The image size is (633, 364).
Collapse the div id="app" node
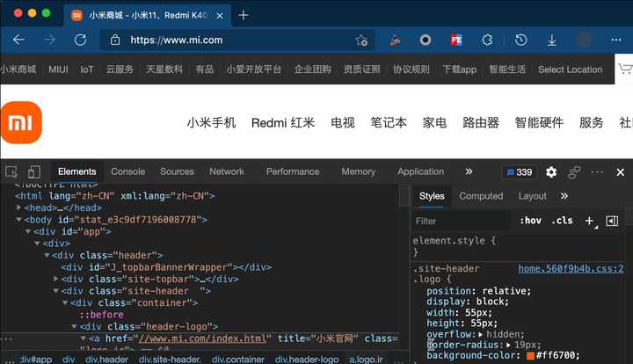click(x=28, y=231)
